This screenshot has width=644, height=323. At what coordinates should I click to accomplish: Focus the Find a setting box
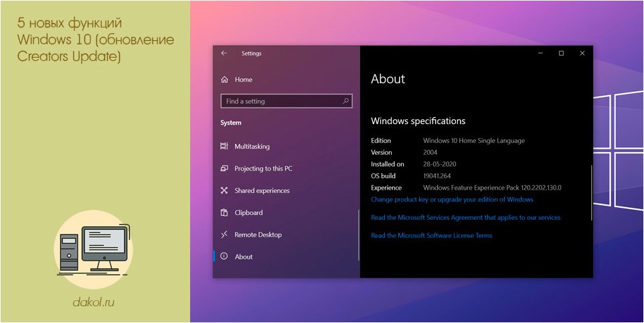coord(287,101)
